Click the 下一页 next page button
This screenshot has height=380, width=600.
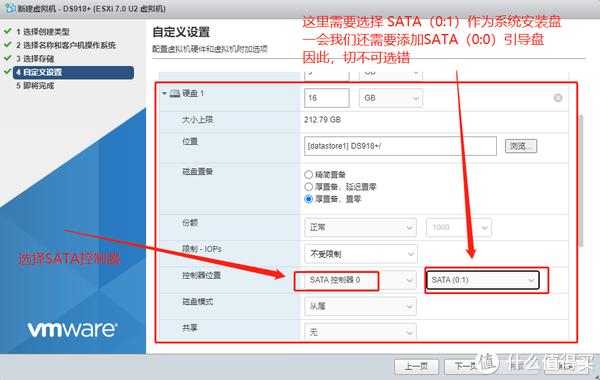[x=466, y=366]
